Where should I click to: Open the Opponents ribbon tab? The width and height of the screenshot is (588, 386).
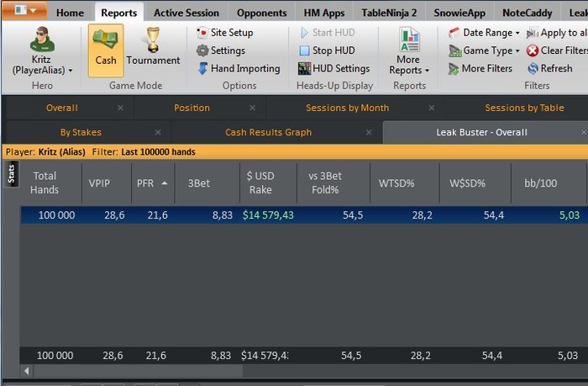click(262, 13)
